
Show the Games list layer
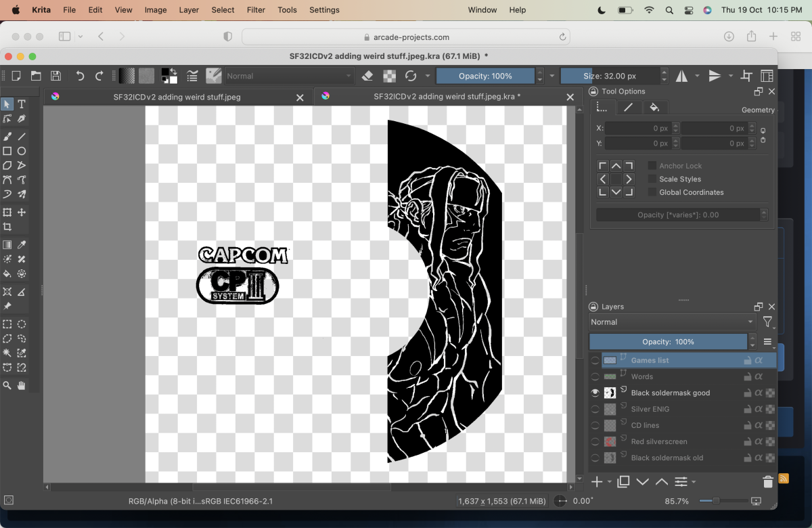coord(595,360)
